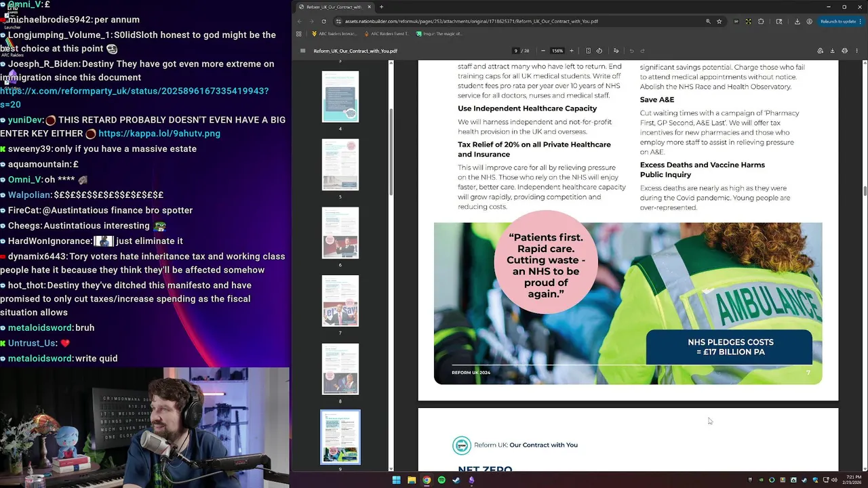Go back in browser history
Viewport: 868px width, 488px height.
pos(299,21)
